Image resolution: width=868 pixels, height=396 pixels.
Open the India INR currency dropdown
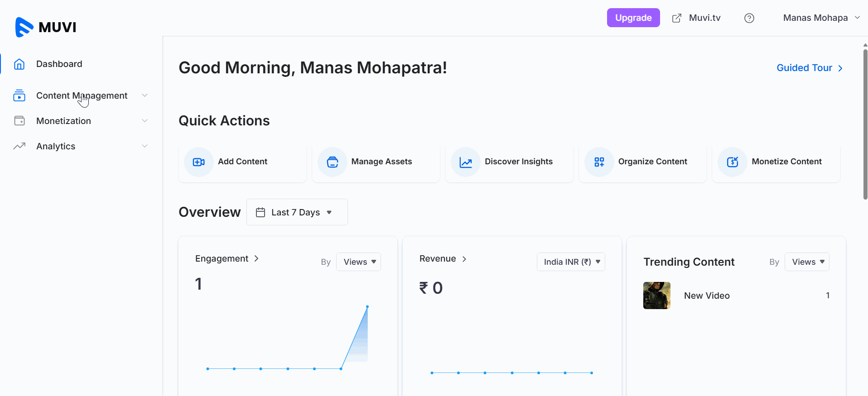coord(570,262)
